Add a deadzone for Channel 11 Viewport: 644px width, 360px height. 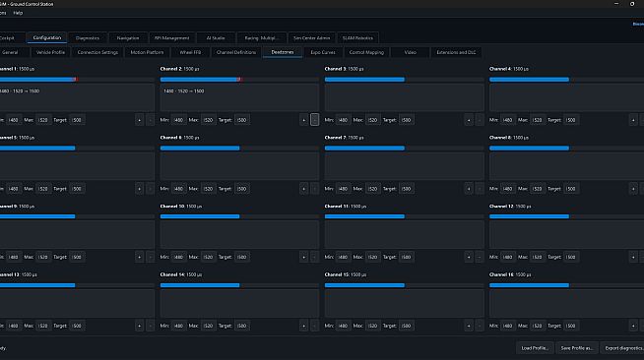click(x=469, y=257)
